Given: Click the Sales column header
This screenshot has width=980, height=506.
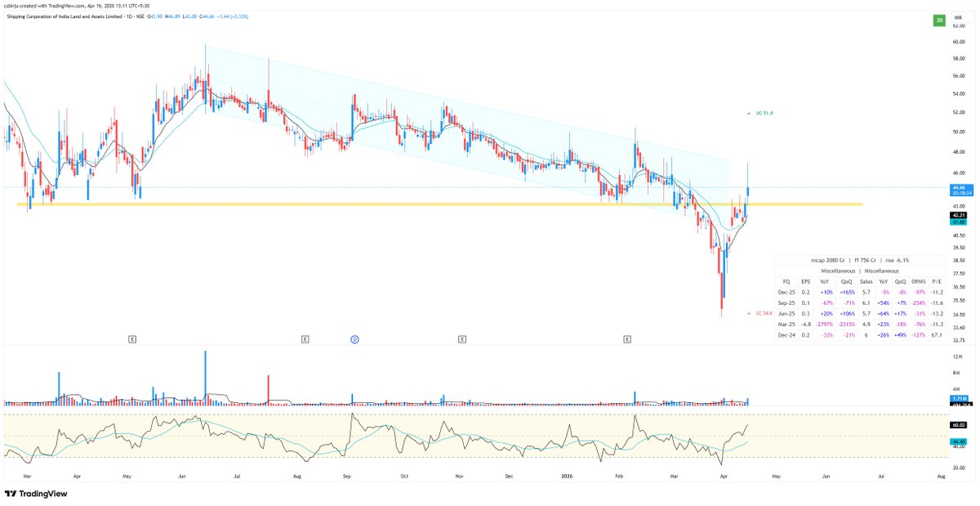Looking at the screenshot, I should 866,281.
